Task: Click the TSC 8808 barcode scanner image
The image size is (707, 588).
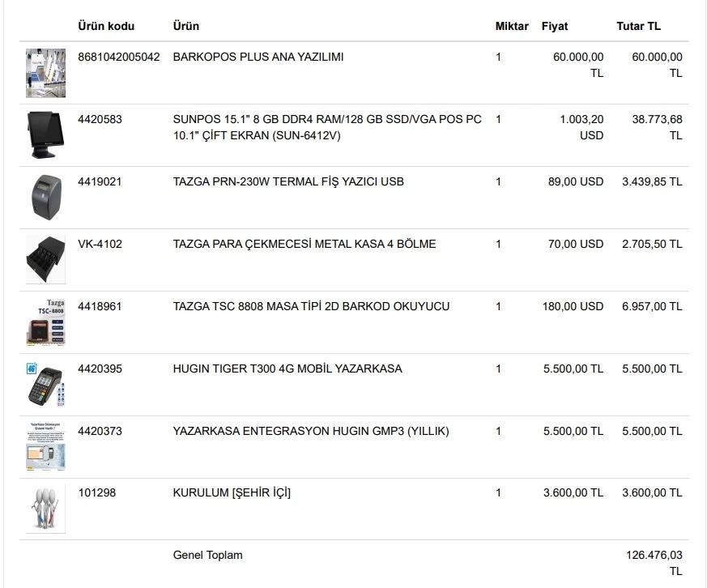Action: 45,322
